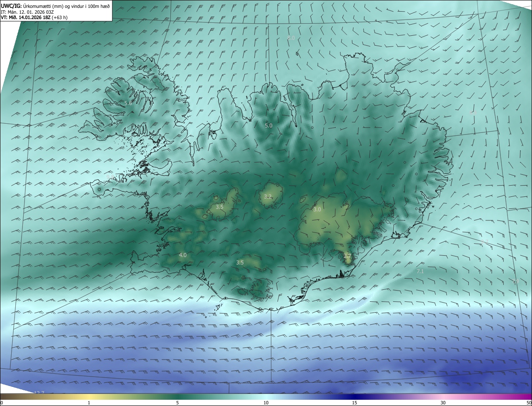Click the title 'Úrkomumætti (mm) og vindur í 100m hæð'
This screenshot has width=532, height=406.
point(66,6)
